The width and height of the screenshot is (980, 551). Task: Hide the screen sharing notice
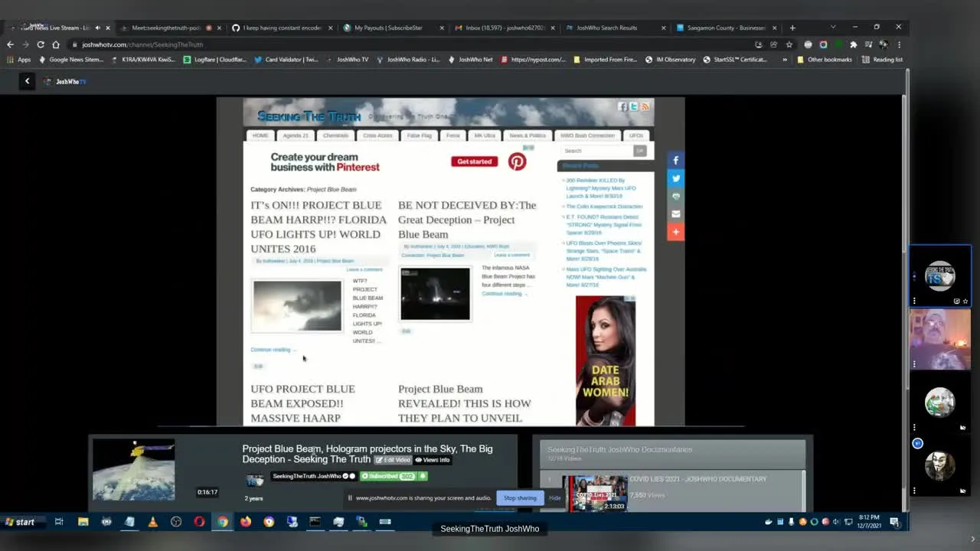pyautogui.click(x=555, y=498)
